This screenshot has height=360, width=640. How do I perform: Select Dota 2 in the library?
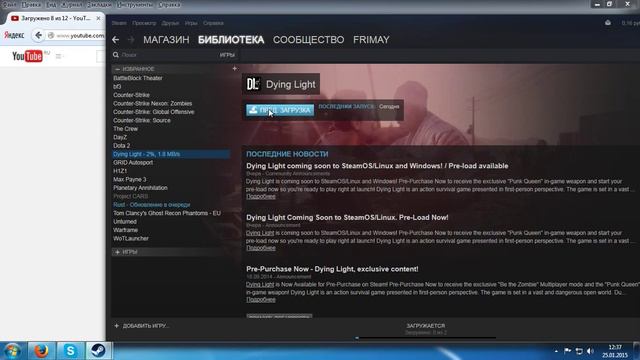click(121, 146)
